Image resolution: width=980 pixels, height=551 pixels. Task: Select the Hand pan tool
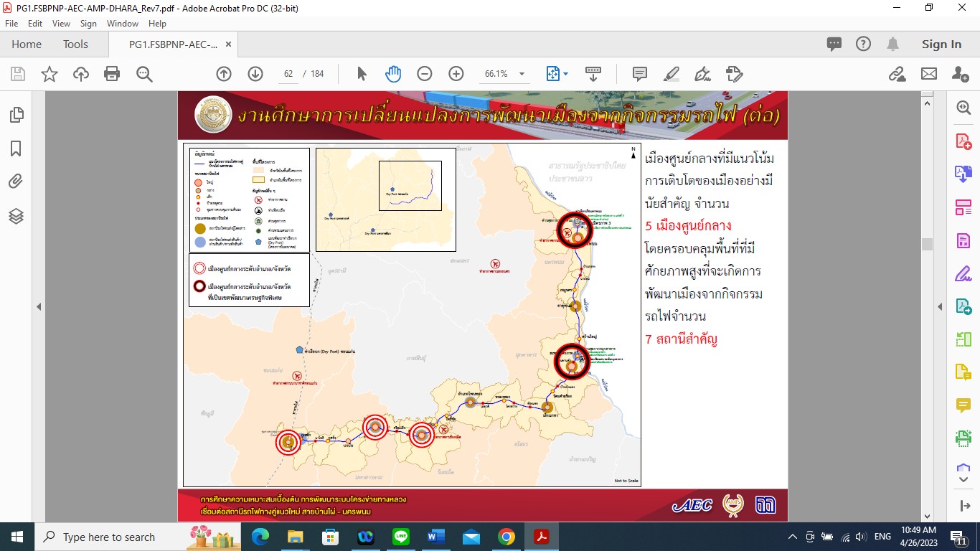pos(392,74)
